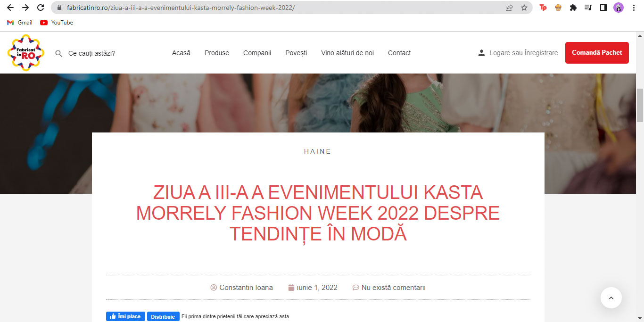Open the Chrome three-dot menu
Viewport: 644px width, 322px height.
click(x=634, y=8)
